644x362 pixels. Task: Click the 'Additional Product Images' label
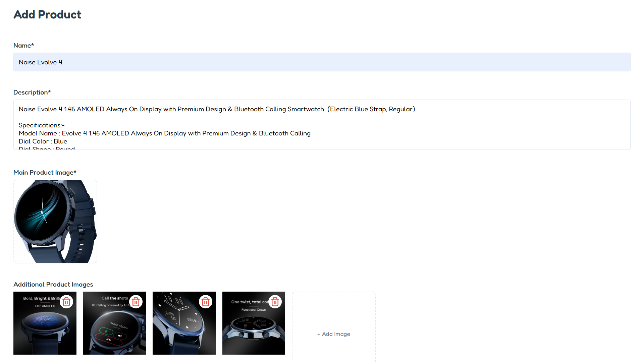pyautogui.click(x=53, y=284)
